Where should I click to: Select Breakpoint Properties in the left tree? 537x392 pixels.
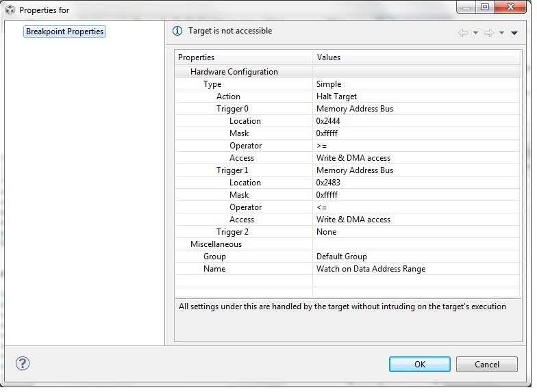tap(64, 31)
